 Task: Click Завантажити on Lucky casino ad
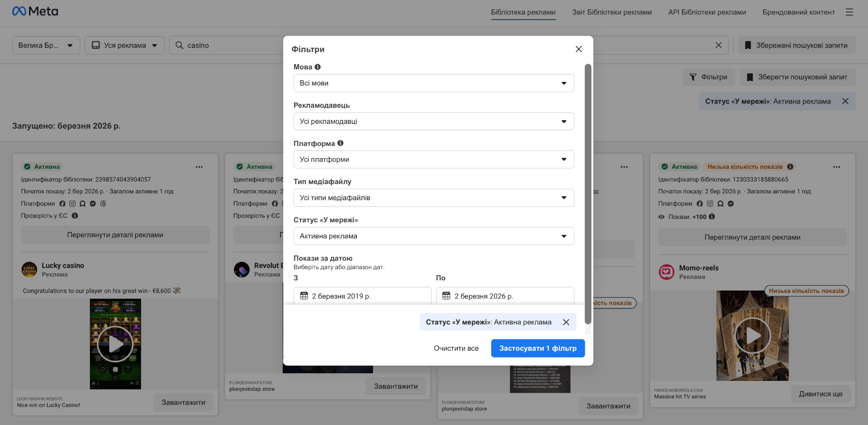pos(183,403)
